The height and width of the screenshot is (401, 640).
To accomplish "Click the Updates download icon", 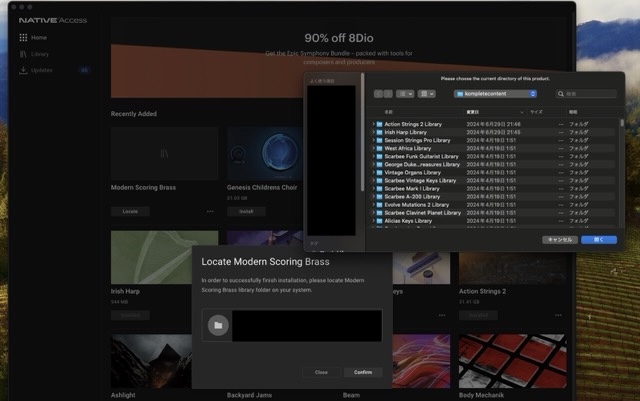I will pos(23,70).
